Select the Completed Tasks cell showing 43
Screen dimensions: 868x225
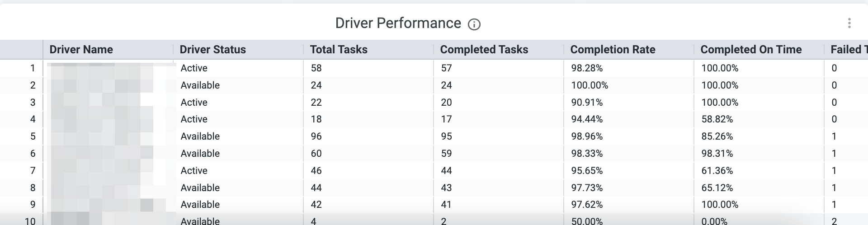[446, 188]
